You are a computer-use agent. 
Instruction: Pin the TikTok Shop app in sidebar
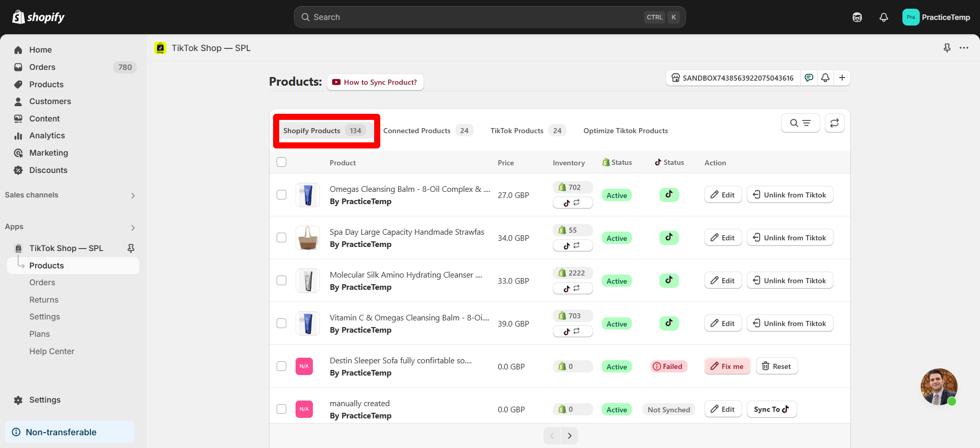click(x=131, y=248)
